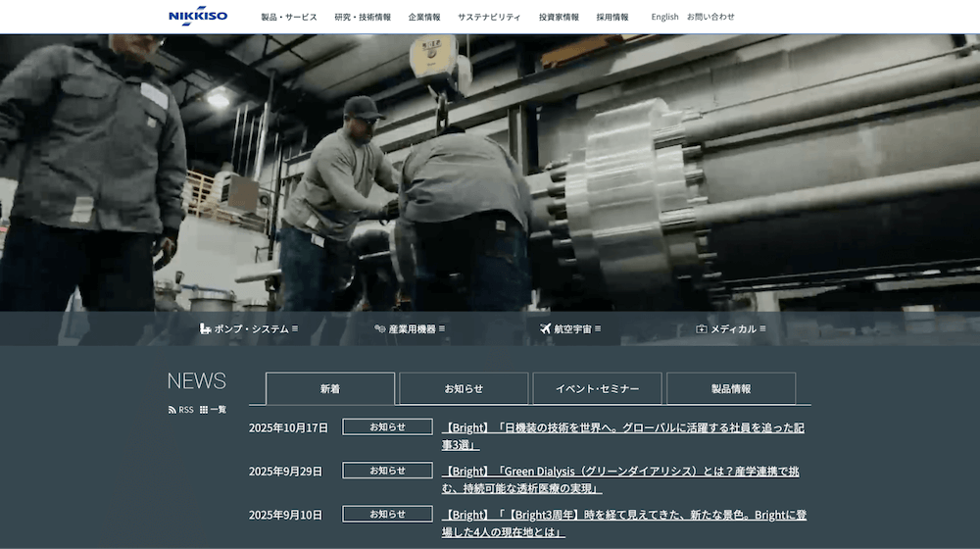Select the サステナビリティ menu item
The width and height of the screenshot is (980, 549).
(x=489, y=17)
